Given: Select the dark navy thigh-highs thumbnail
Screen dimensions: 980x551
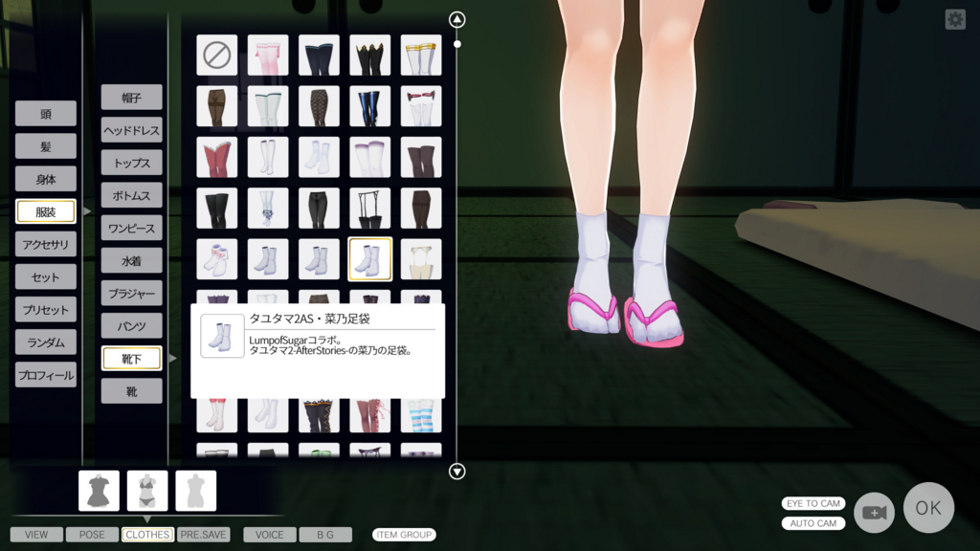Looking at the screenshot, I should click(319, 55).
